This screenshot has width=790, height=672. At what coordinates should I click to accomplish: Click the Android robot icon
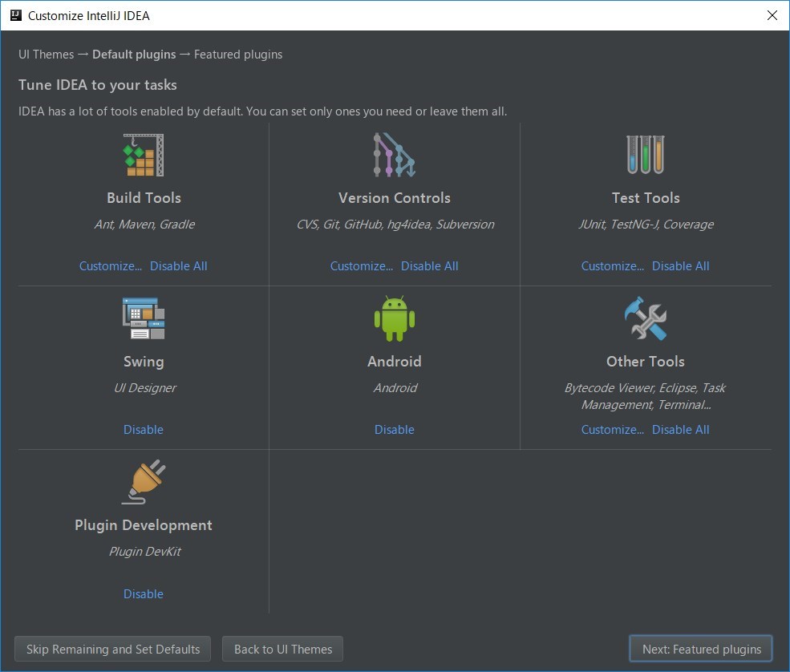pos(395,318)
